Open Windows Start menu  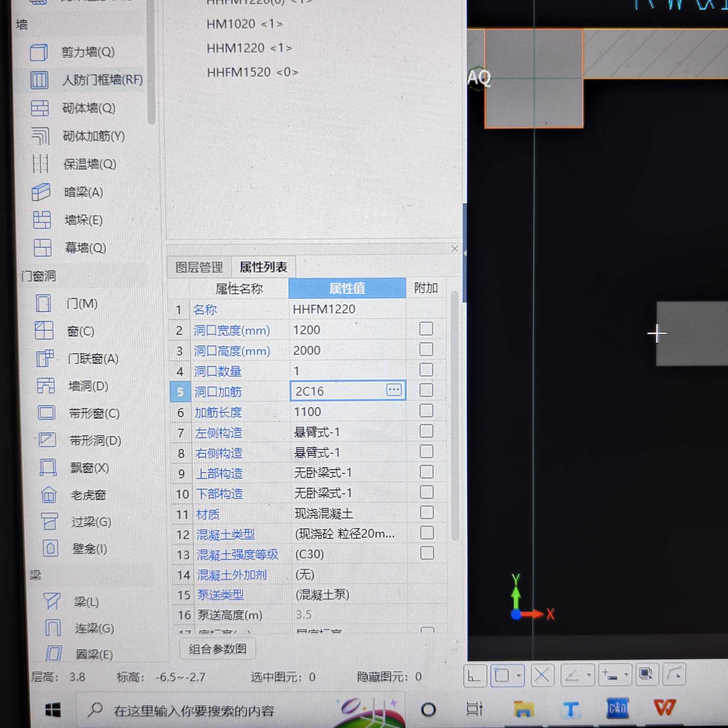53,710
